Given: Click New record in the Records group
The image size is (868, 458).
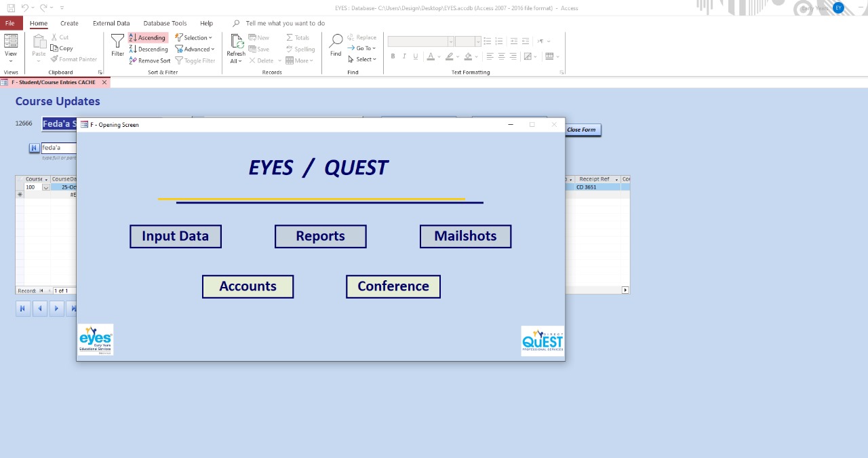Looking at the screenshot, I should click(x=259, y=38).
